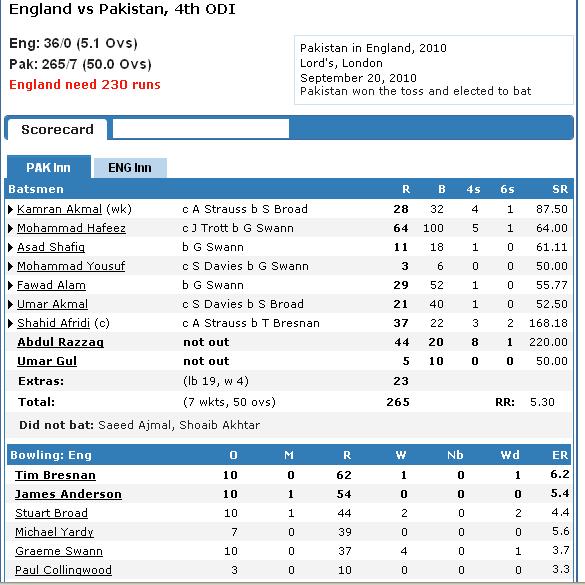Viewport: 585px width, 585px height.
Task: Expand Shahid Afridi row arrow
Action: 11,323
